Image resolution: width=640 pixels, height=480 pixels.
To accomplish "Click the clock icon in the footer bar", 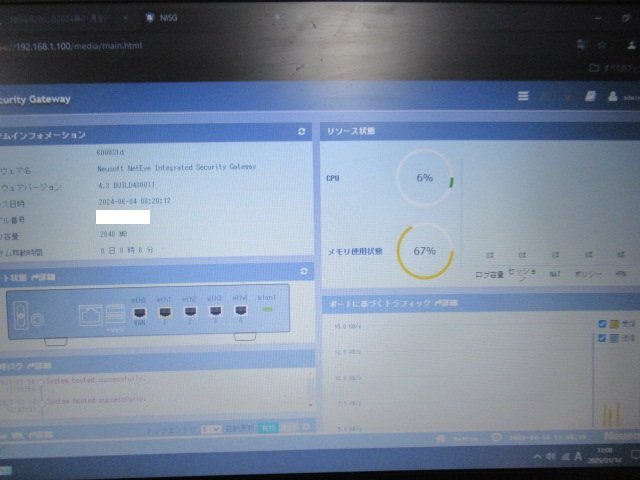I will coord(496,437).
